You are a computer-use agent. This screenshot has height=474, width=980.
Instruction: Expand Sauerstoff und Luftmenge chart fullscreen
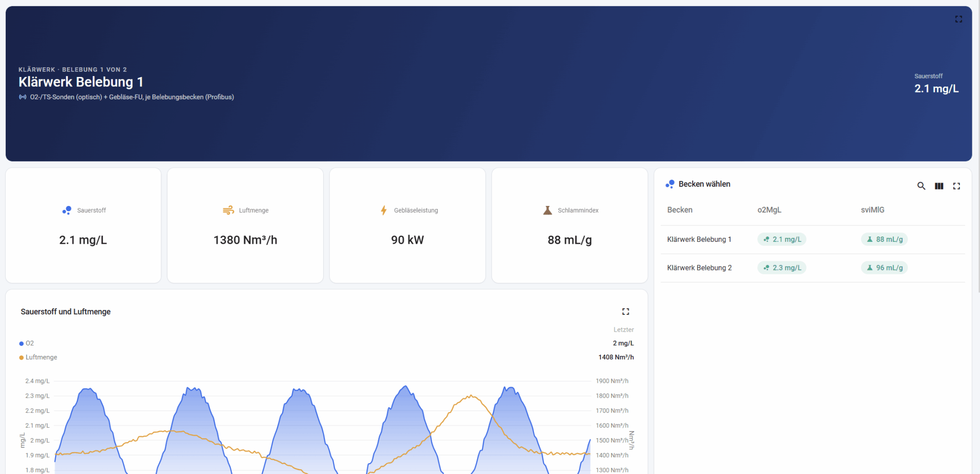(625, 312)
